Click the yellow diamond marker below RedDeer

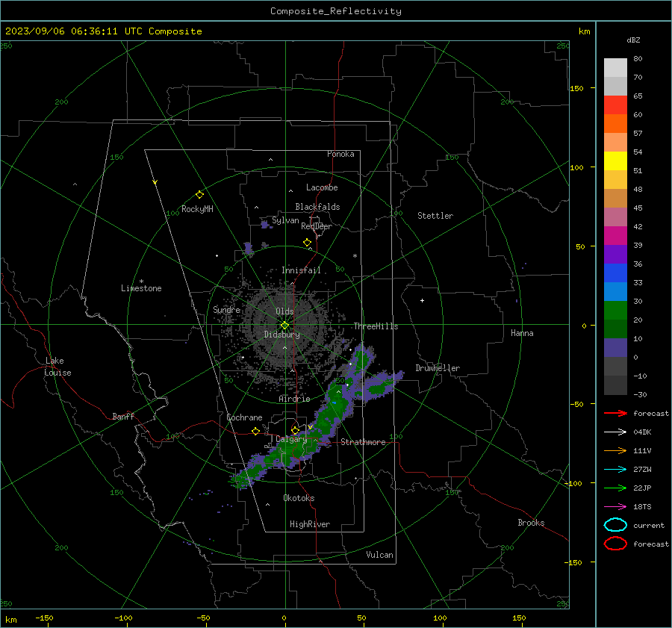[x=307, y=243]
